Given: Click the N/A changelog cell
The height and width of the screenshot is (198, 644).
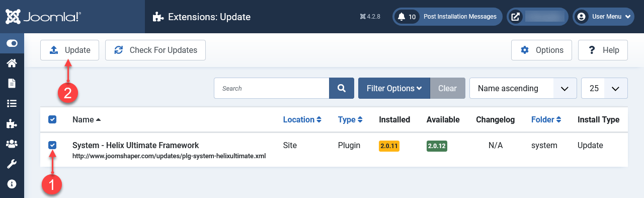Looking at the screenshot, I should pyautogui.click(x=496, y=146).
